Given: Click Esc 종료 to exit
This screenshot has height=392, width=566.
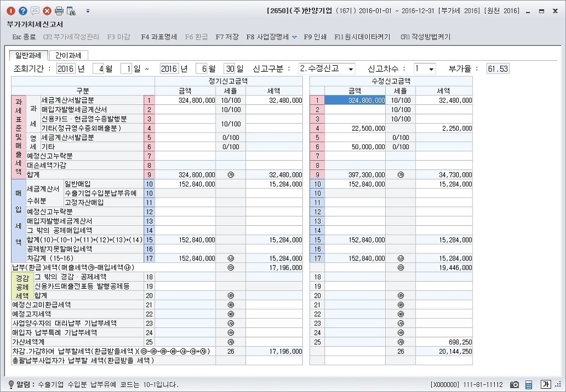Looking at the screenshot, I should (24, 37).
